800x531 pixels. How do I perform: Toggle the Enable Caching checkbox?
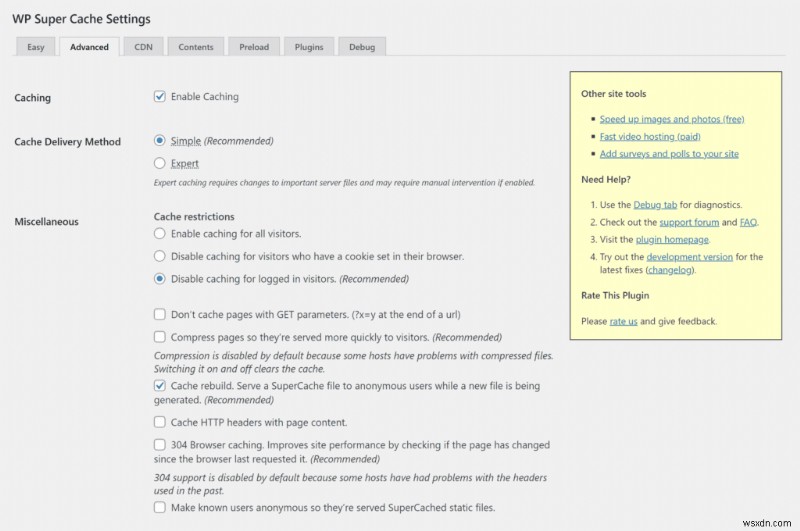(160, 97)
